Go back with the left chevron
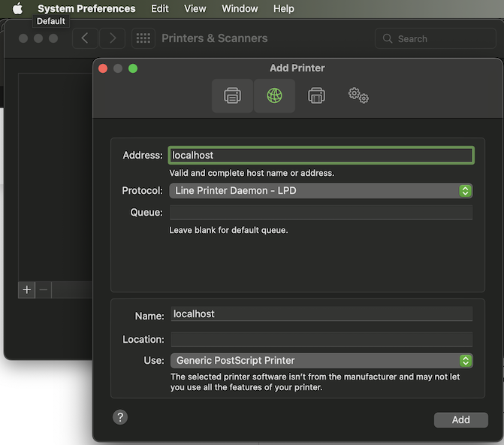This screenshot has width=504, height=445. click(85, 38)
